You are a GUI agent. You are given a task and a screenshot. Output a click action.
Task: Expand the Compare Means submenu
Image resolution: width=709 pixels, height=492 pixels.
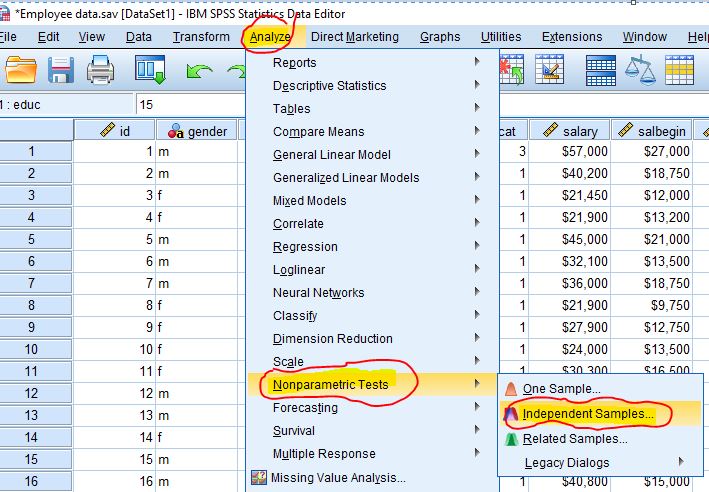(x=373, y=132)
